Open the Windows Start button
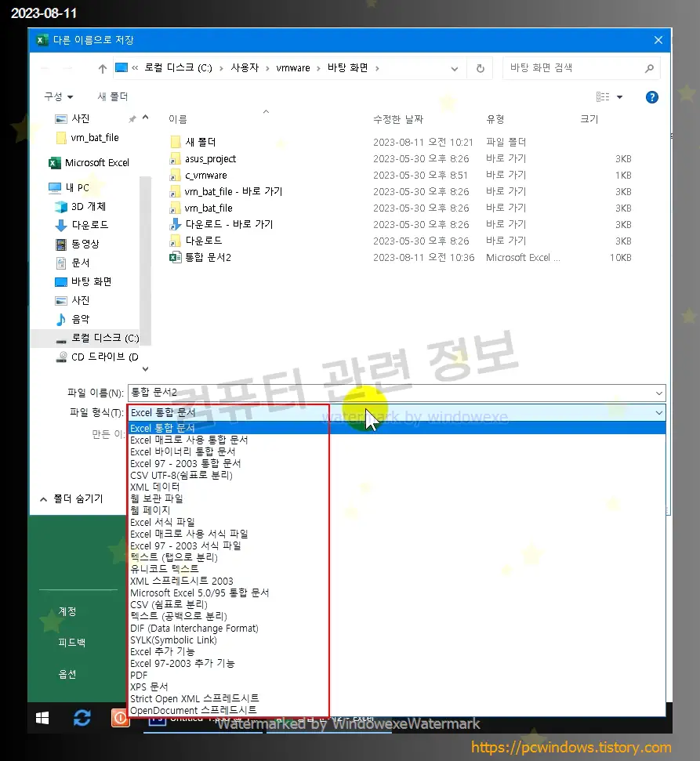700x761 pixels. coord(42,719)
